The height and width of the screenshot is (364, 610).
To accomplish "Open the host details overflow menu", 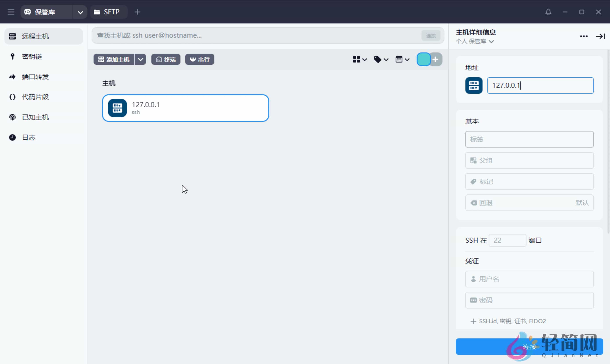I will coord(584,36).
